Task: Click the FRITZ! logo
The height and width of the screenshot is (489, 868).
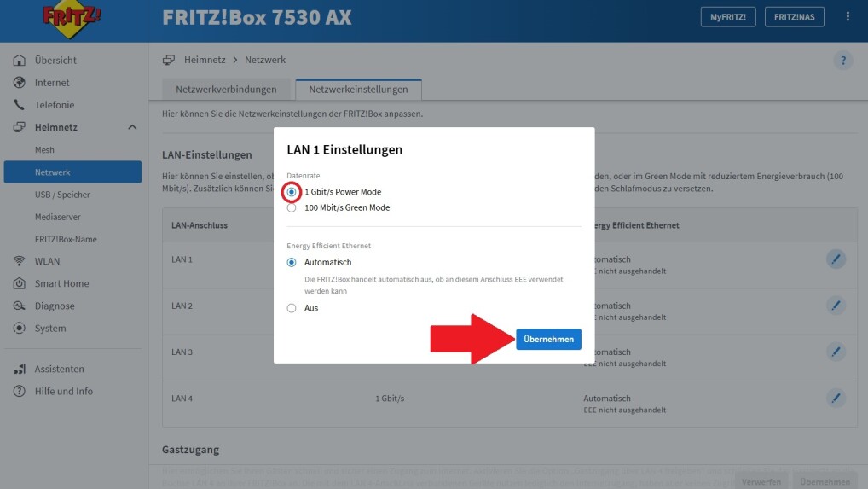Action: pos(72,18)
